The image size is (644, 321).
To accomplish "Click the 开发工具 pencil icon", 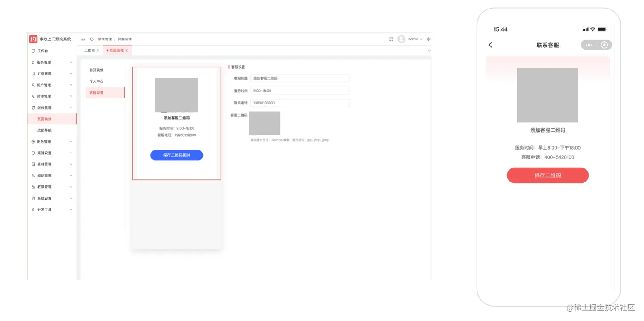I will pos(33,209).
